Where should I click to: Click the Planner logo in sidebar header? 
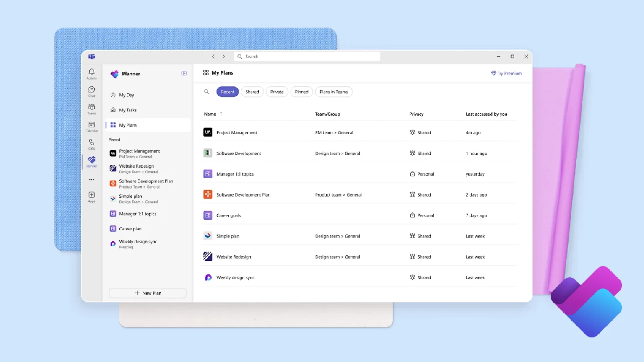(x=114, y=74)
